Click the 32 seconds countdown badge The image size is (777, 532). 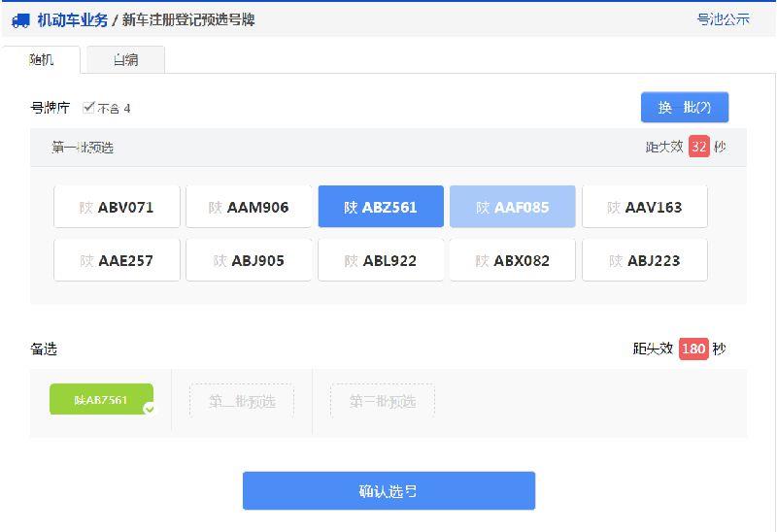point(698,147)
